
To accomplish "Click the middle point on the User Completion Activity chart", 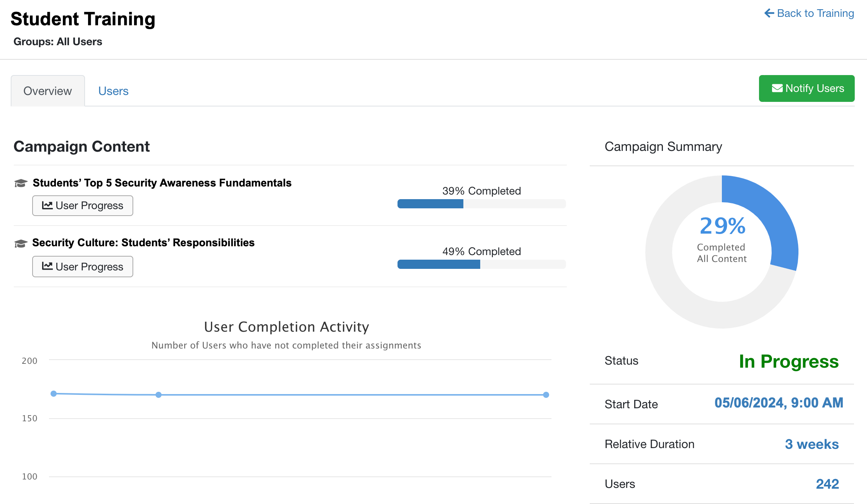I will (x=159, y=394).
